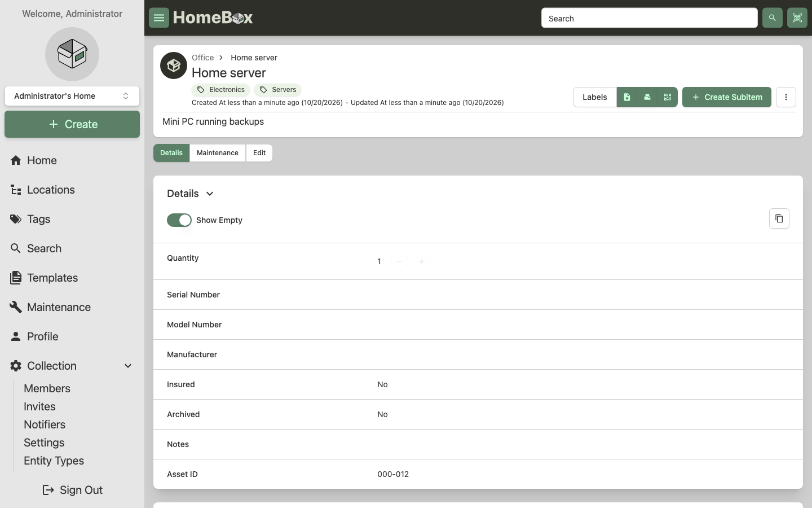Viewport: 812px width, 508px height.
Task: Open Settings under Collection
Action: point(44,443)
